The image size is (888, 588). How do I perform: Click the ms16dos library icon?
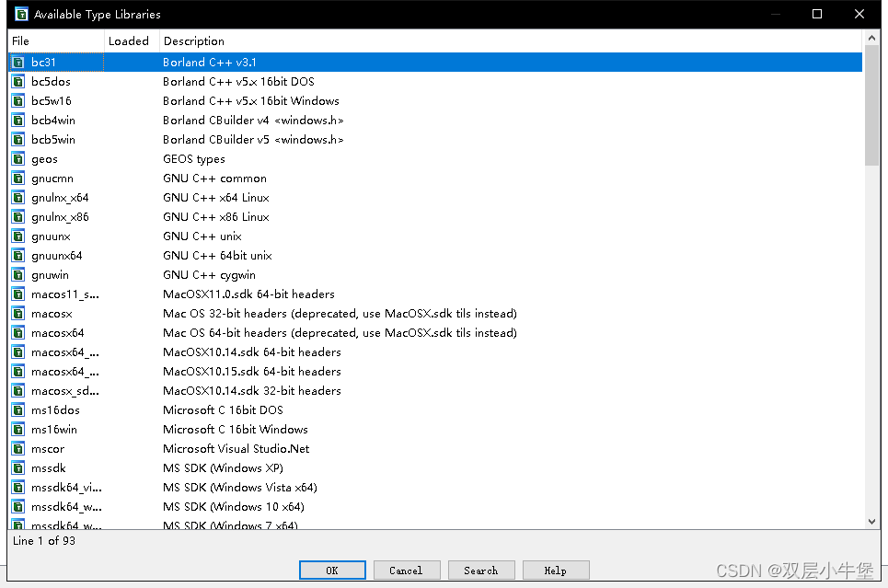(x=18, y=410)
